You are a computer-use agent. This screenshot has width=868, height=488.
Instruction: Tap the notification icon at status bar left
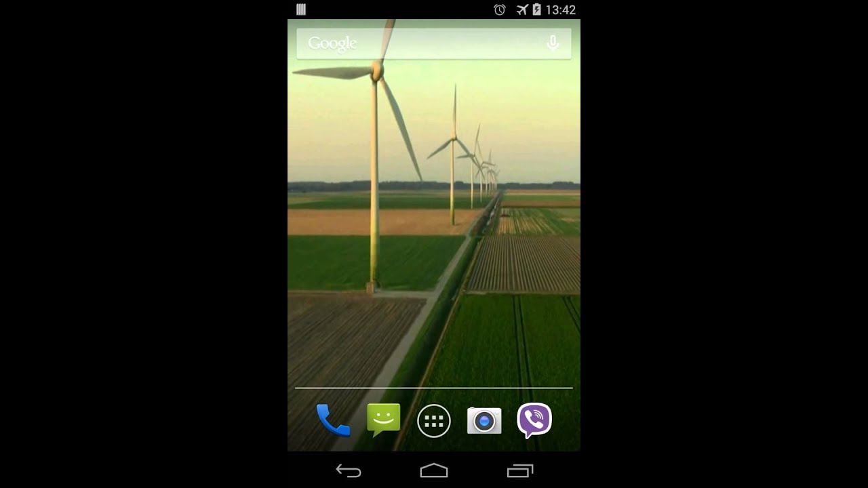pos(301,9)
